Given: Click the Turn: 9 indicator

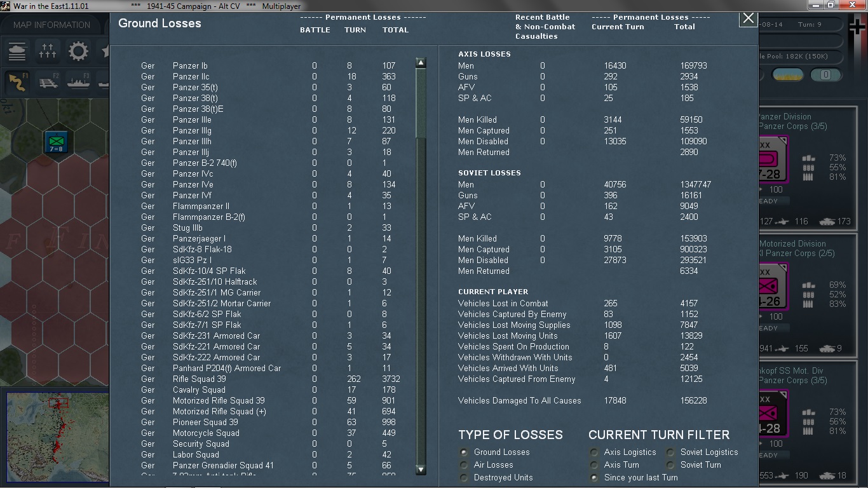Looking at the screenshot, I should pos(810,25).
